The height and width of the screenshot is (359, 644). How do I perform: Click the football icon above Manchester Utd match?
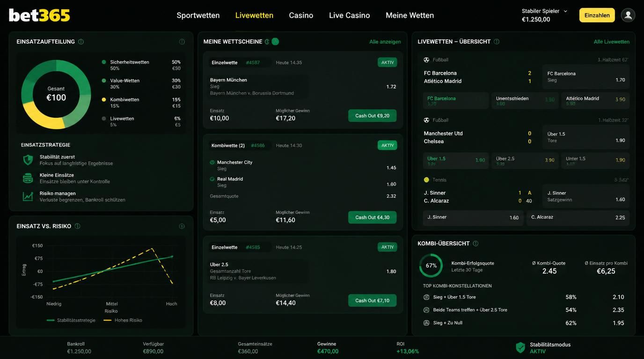[x=426, y=120]
